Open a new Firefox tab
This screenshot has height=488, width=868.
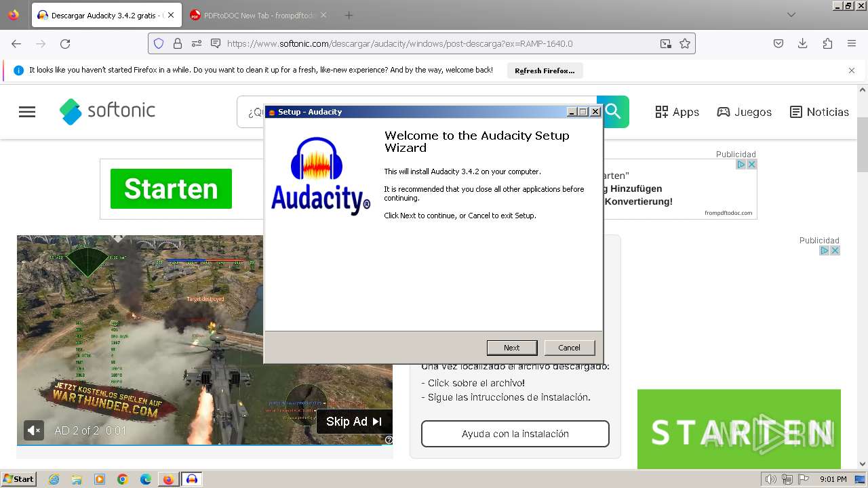349,15
